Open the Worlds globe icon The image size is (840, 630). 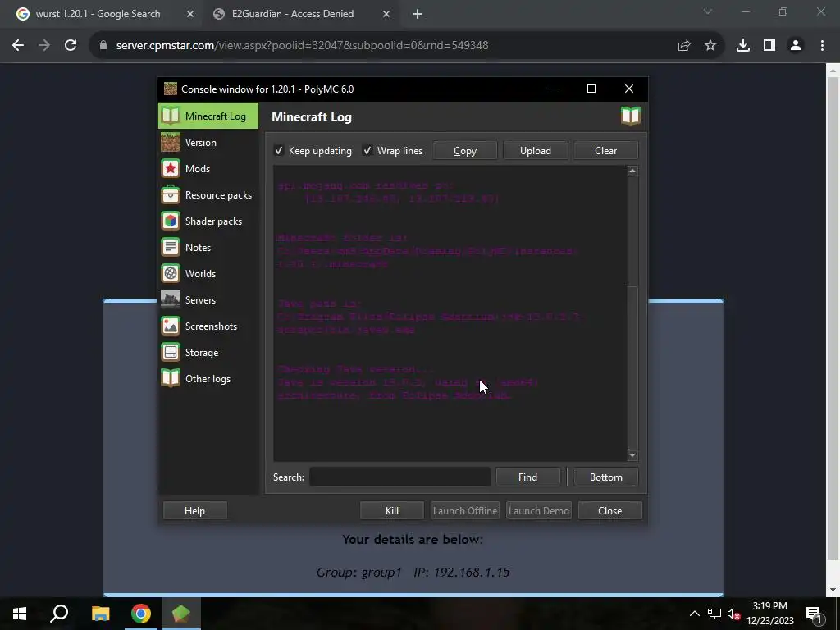click(171, 273)
